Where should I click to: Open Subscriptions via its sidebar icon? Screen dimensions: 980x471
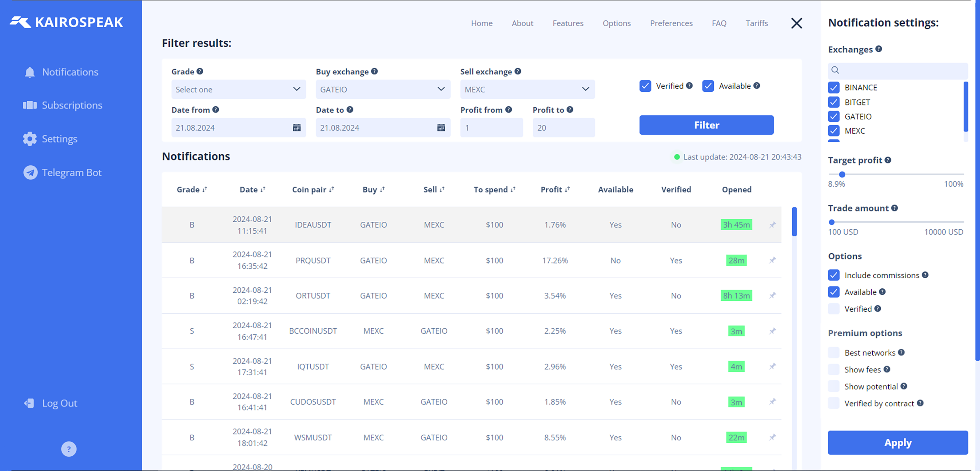point(30,105)
